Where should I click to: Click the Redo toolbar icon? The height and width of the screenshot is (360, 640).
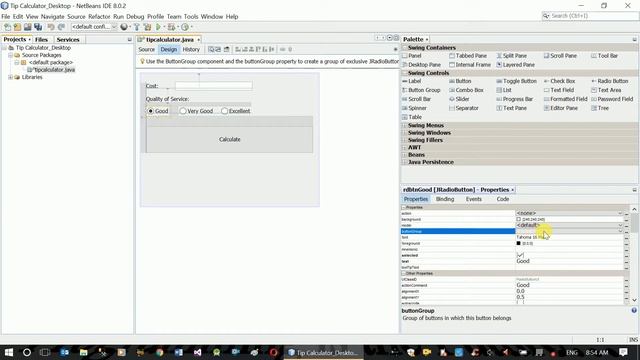click(61, 27)
